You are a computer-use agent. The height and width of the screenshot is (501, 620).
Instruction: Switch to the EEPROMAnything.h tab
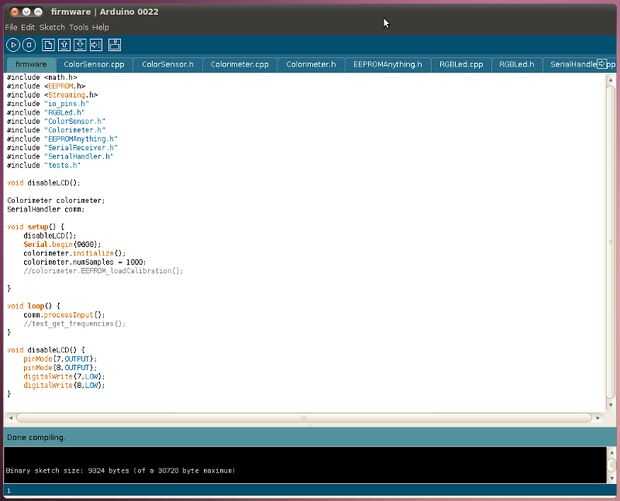pyautogui.click(x=388, y=64)
